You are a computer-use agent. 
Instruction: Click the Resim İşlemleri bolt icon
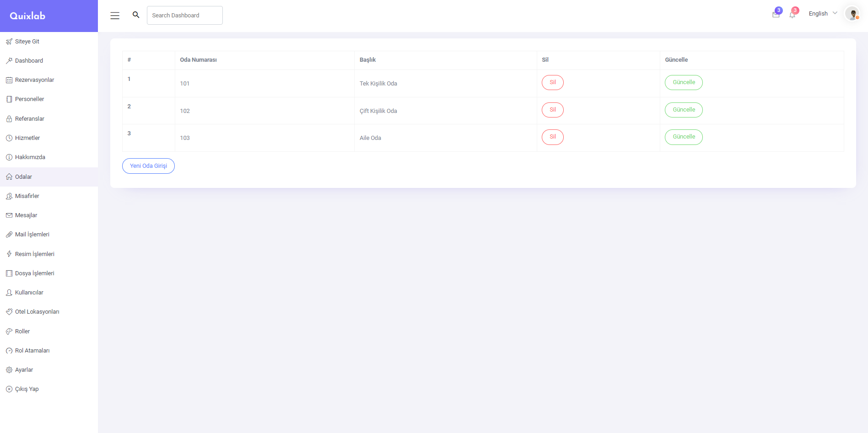click(9, 254)
